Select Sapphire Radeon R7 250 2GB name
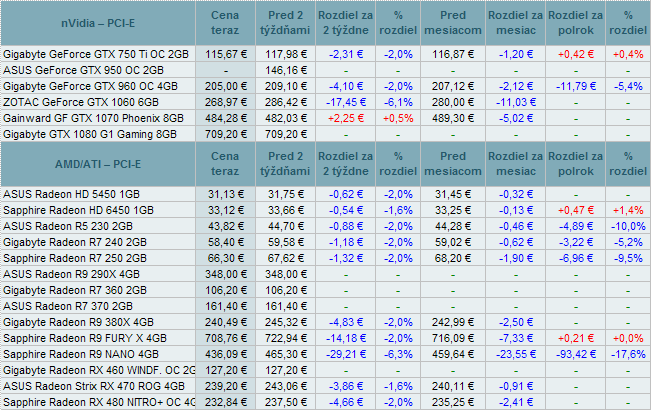Viewport: 651px width, 410px height. (x=75, y=258)
